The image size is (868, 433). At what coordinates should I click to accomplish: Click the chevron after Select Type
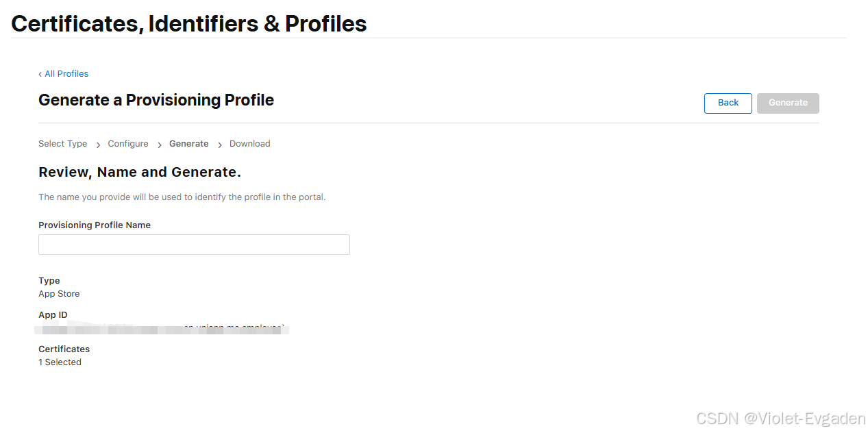(x=99, y=145)
